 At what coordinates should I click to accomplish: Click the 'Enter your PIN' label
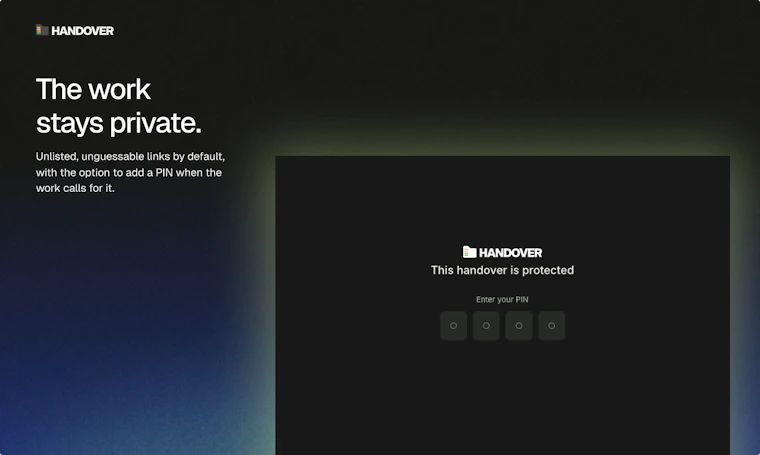(x=502, y=299)
